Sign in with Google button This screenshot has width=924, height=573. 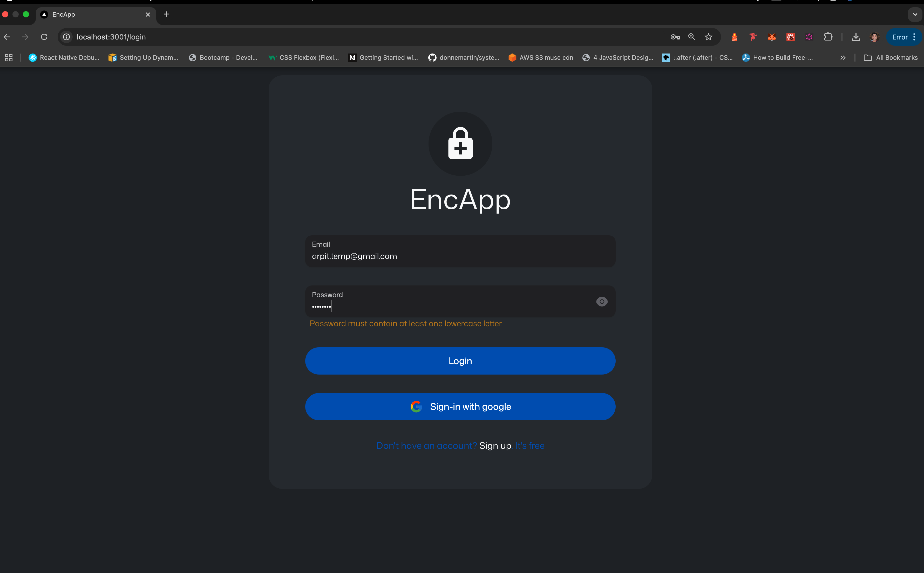click(x=460, y=407)
